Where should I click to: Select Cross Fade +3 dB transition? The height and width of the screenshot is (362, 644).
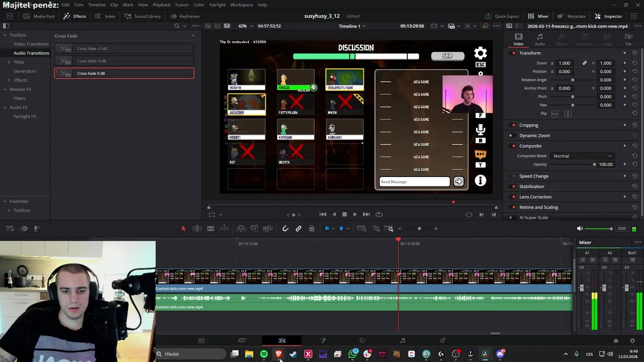pyautogui.click(x=124, y=49)
